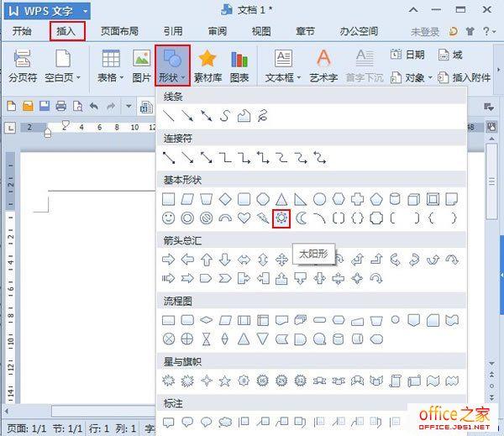Click the new document icon in quick toolbar

point(12,106)
